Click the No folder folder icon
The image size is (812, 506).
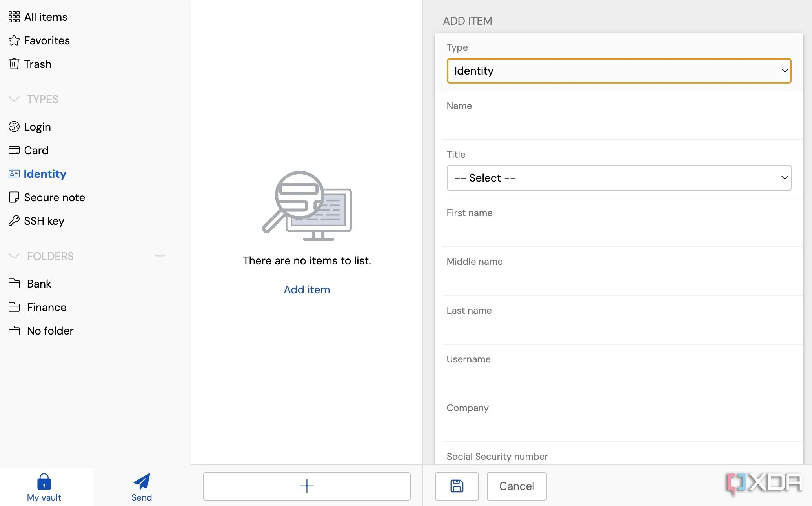click(14, 331)
